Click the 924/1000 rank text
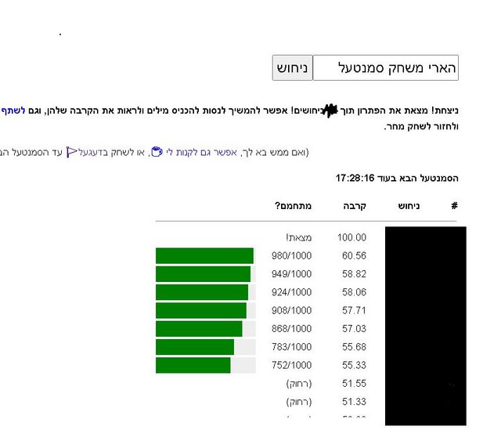 [291, 292]
